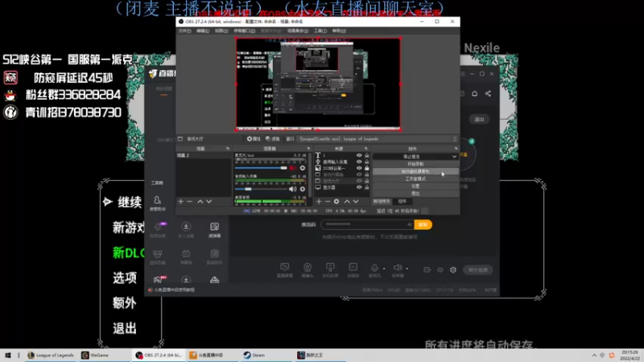Expand the 停止推流 button dropdown arrow

click(454, 156)
